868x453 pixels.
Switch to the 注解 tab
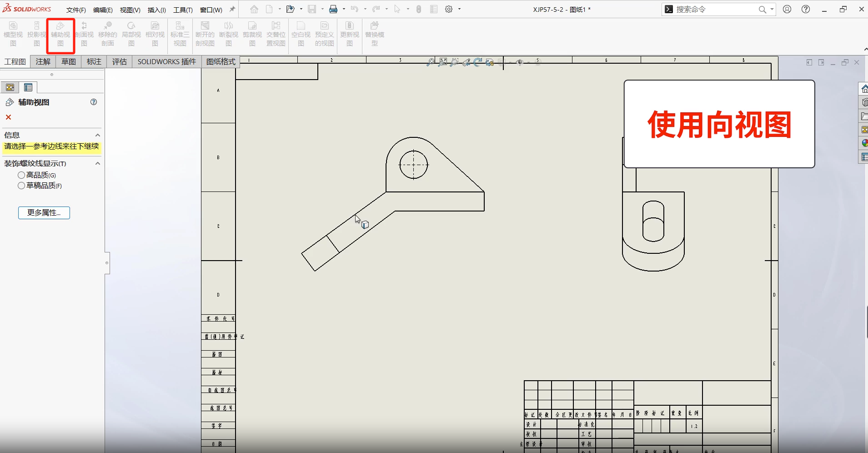coord(43,62)
